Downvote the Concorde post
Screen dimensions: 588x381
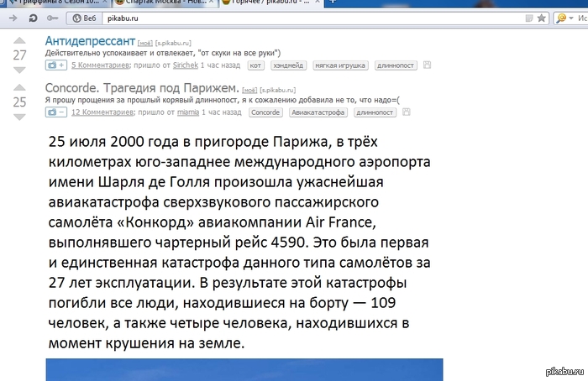19,117
